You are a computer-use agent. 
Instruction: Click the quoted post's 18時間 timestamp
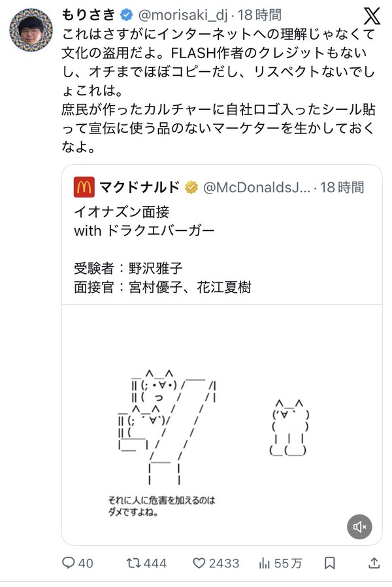point(342,187)
